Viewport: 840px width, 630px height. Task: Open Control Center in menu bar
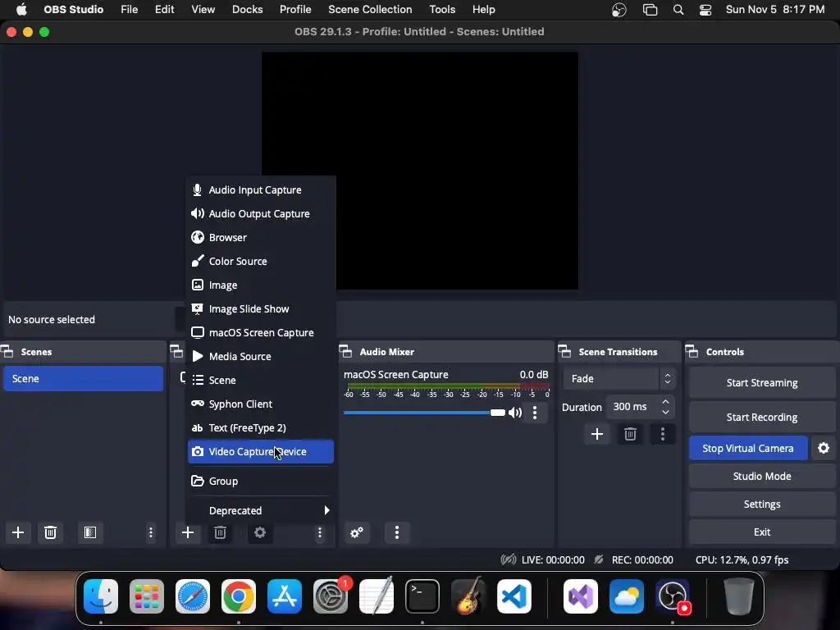point(705,10)
